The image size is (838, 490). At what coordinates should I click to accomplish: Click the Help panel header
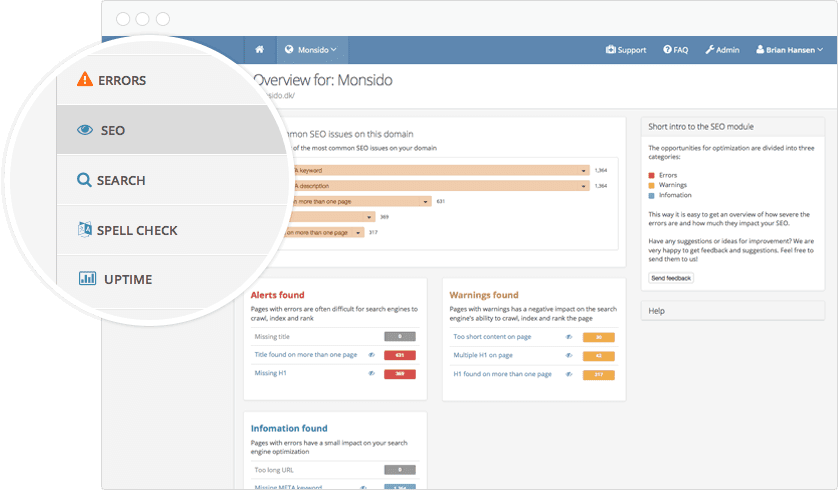pyautogui.click(x=733, y=310)
